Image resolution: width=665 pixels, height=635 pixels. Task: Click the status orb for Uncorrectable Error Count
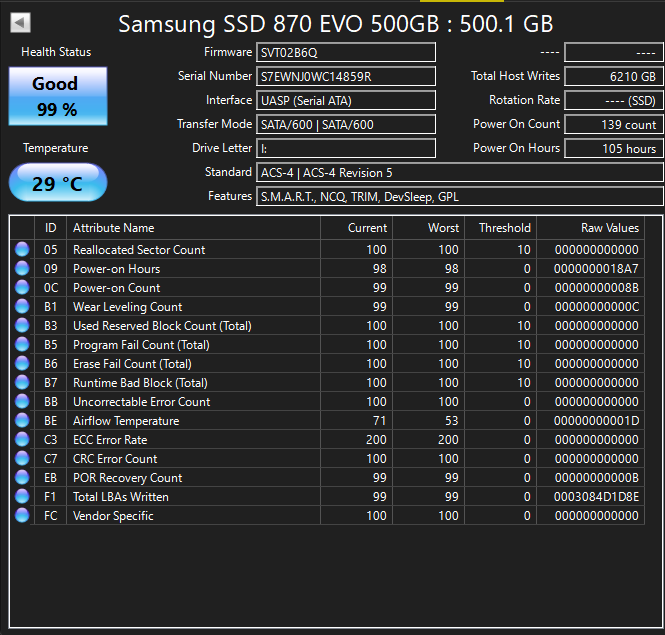(22, 401)
